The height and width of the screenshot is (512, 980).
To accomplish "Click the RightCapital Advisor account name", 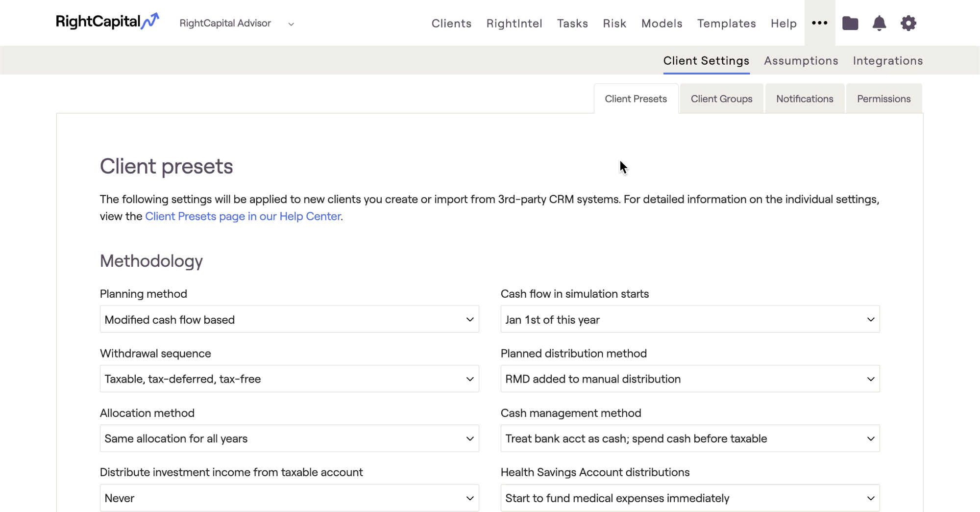I will click(x=225, y=24).
